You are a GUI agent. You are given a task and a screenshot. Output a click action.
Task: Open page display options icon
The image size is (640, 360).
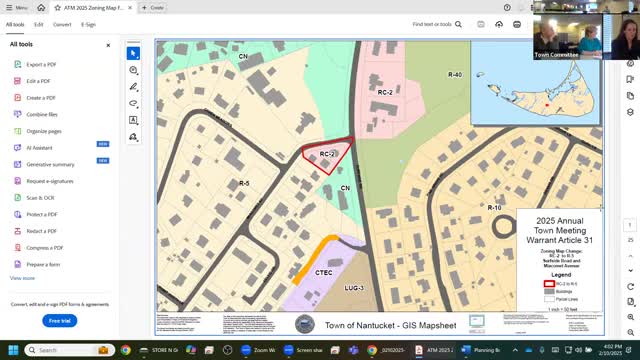630,302
